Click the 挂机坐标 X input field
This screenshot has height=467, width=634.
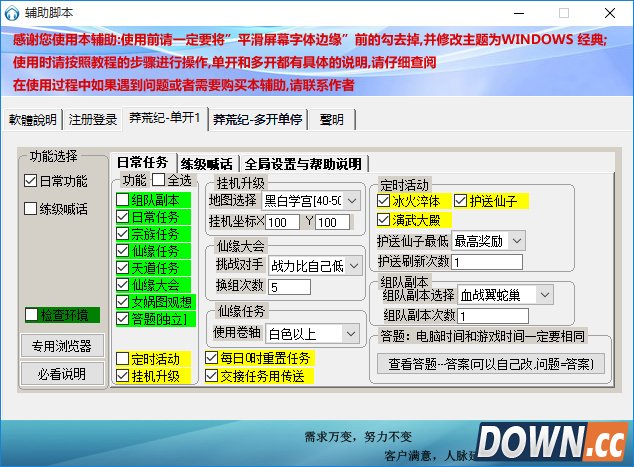tap(282, 222)
